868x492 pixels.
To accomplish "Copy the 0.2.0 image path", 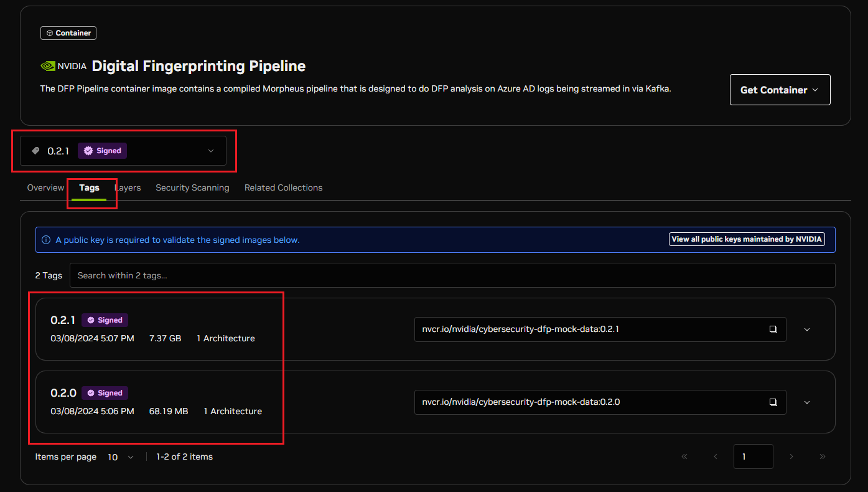I will point(773,402).
